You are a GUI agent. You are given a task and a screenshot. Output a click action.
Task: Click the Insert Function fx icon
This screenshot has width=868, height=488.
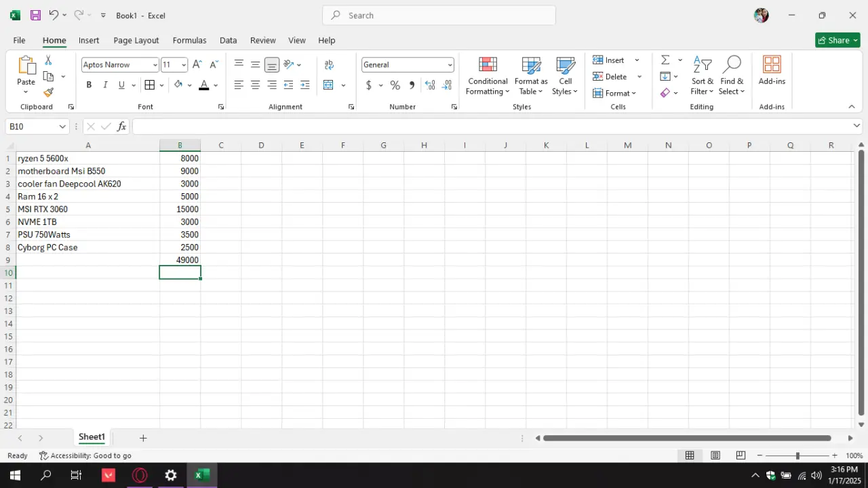point(122,126)
